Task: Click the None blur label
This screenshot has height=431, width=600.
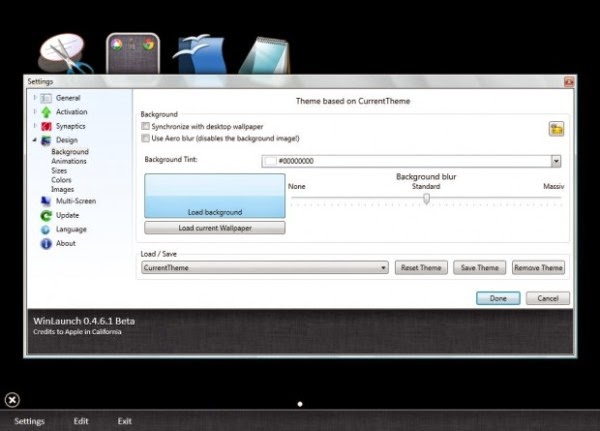Action: 297,186
